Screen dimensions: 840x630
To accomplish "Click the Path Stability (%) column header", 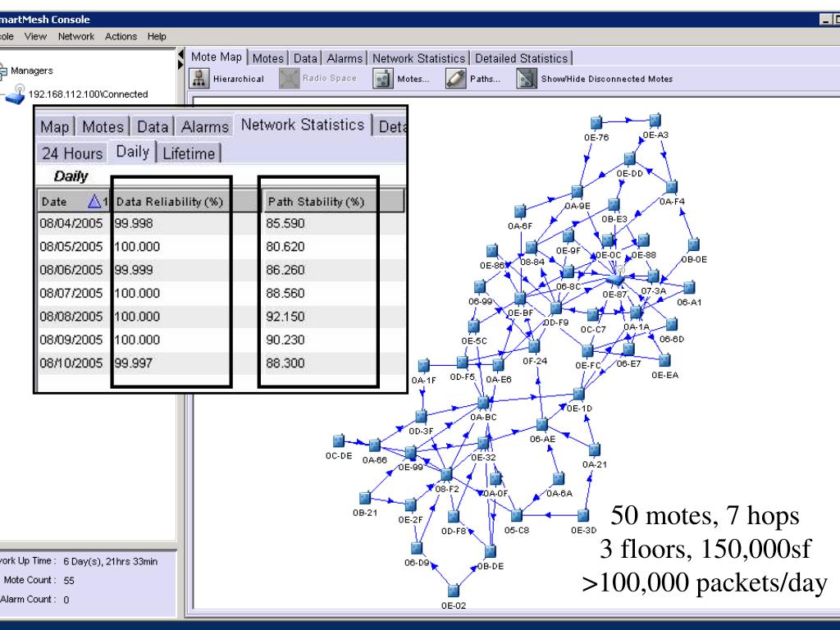I will click(332, 202).
